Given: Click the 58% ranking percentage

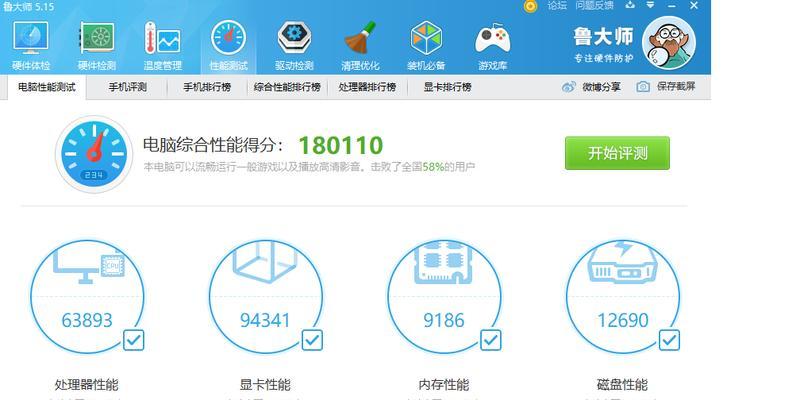Looking at the screenshot, I should 433,166.
